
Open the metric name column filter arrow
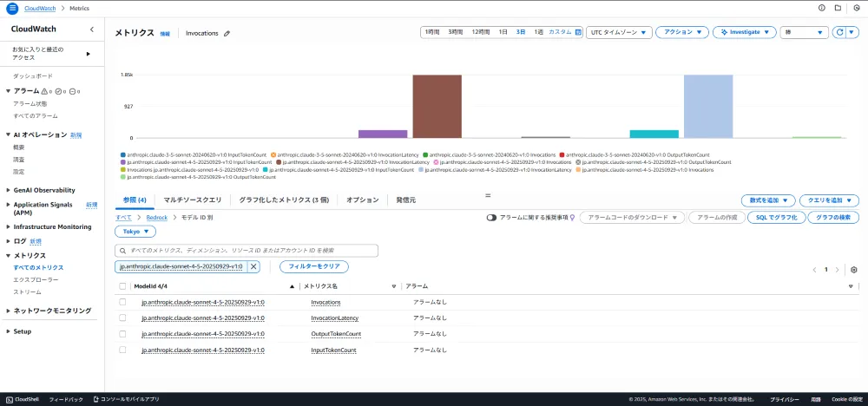click(x=394, y=286)
